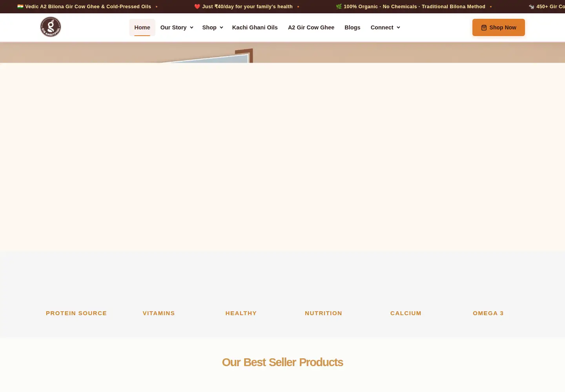Click the orange Shop Now button
The image size is (565, 392).
(x=499, y=27)
